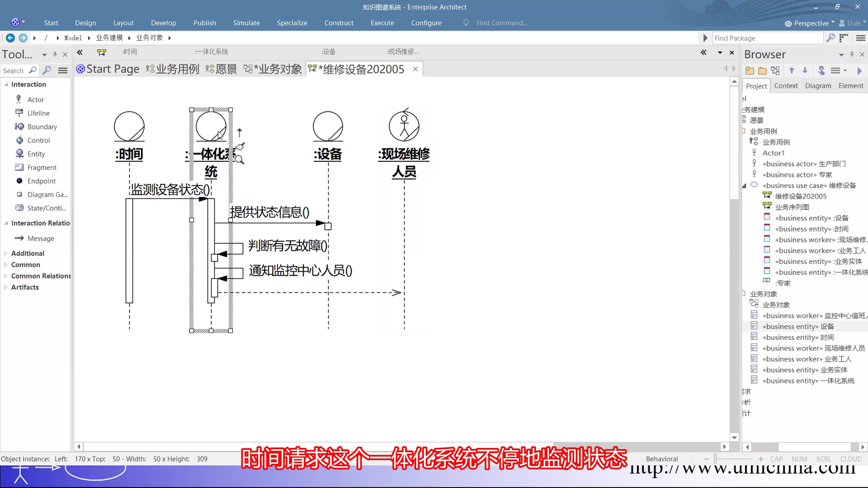Select the Fragment tool
Viewport: 868px width, 488px height.
point(36,167)
